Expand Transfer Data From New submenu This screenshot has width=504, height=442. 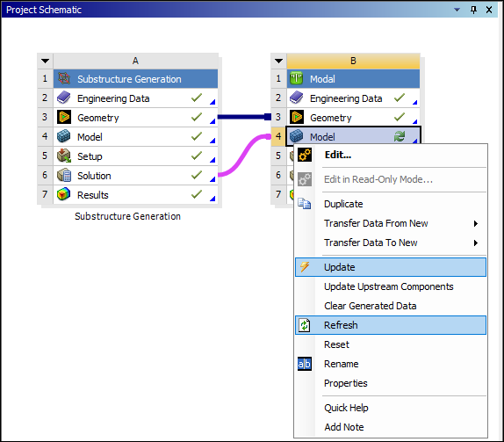click(x=476, y=223)
